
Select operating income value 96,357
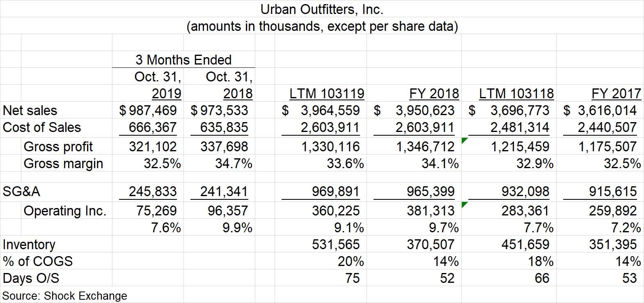point(228,211)
